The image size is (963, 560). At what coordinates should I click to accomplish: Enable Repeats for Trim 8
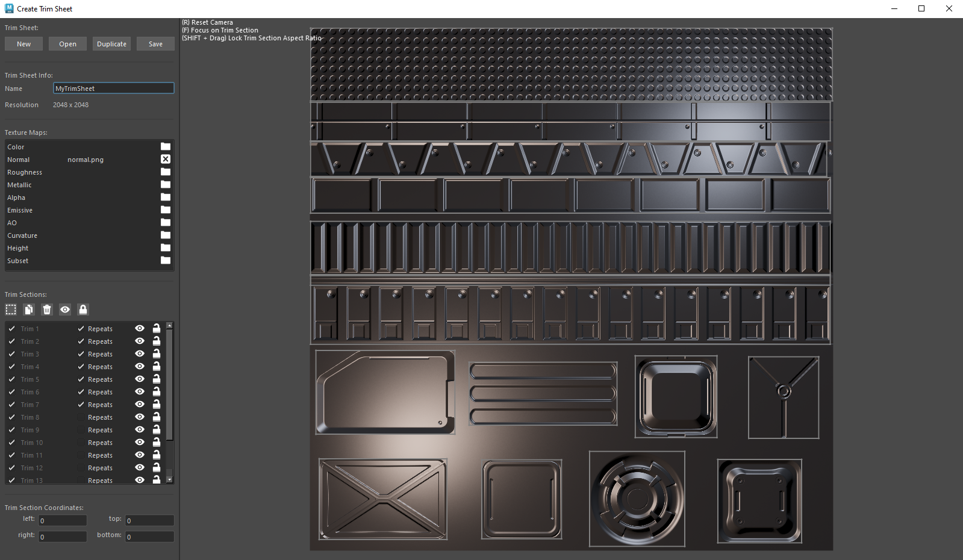pyautogui.click(x=81, y=417)
